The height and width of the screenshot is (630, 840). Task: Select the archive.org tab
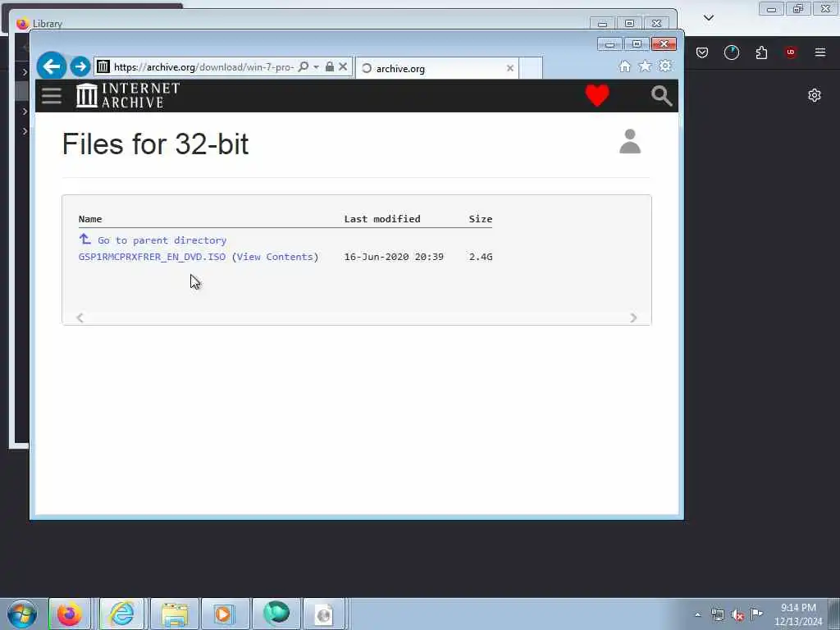click(436, 68)
